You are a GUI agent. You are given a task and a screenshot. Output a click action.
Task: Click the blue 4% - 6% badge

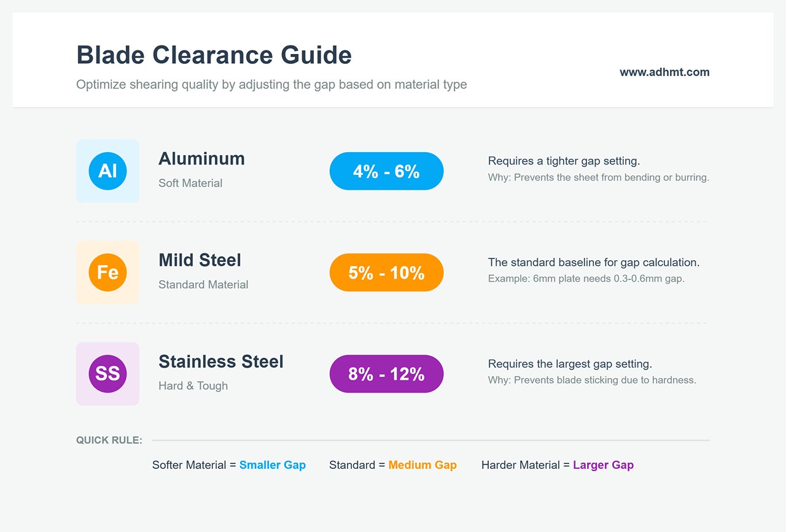click(x=386, y=171)
